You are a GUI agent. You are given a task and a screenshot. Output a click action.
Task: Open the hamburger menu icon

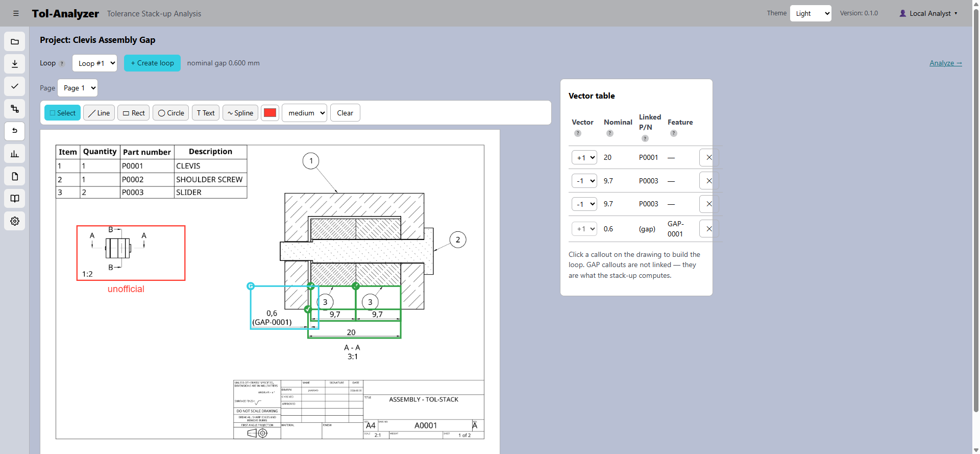point(16,13)
